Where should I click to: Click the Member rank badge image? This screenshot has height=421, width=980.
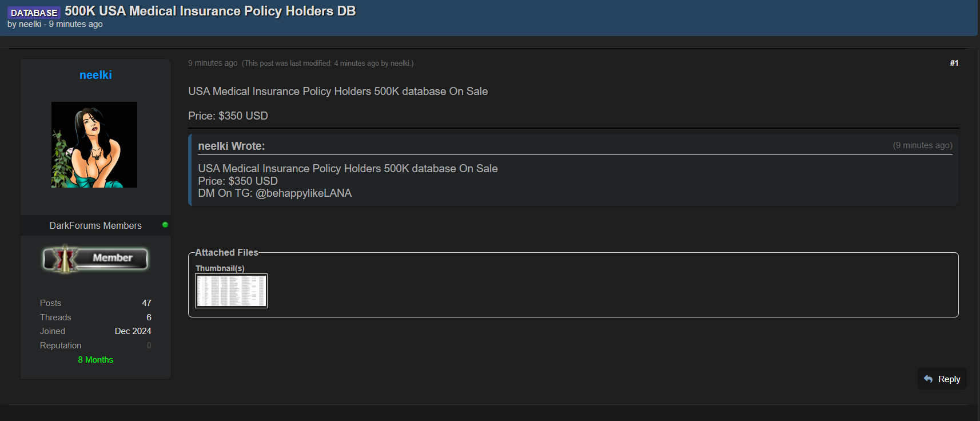[95, 259]
